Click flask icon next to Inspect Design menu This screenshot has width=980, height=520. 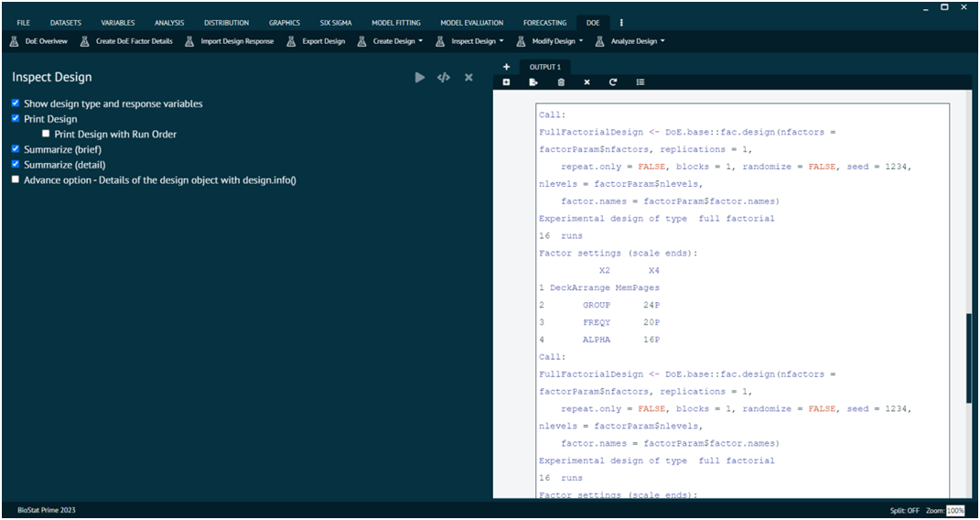[x=440, y=41]
